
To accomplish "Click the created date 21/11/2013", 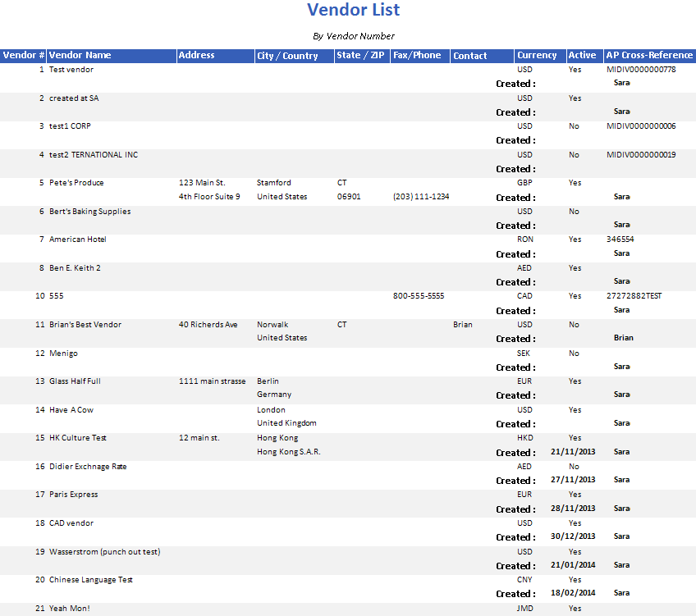I will tap(573, 452).
